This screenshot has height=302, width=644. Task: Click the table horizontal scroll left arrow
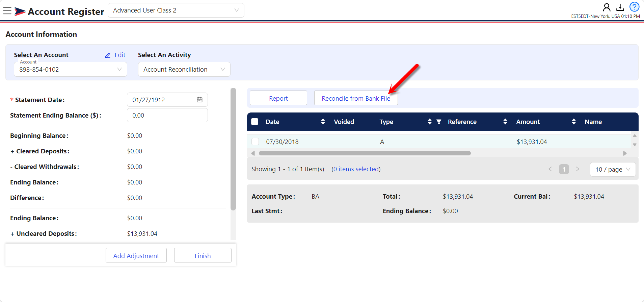pos(253,153)
